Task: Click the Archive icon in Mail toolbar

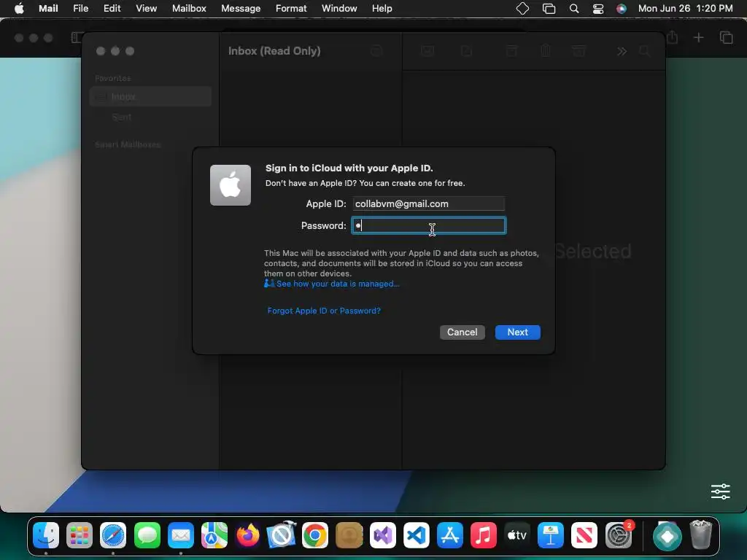Action: tap(511, 51)
